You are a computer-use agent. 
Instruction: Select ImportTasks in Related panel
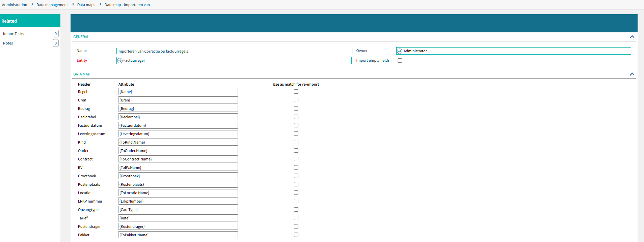coord(14,34)
